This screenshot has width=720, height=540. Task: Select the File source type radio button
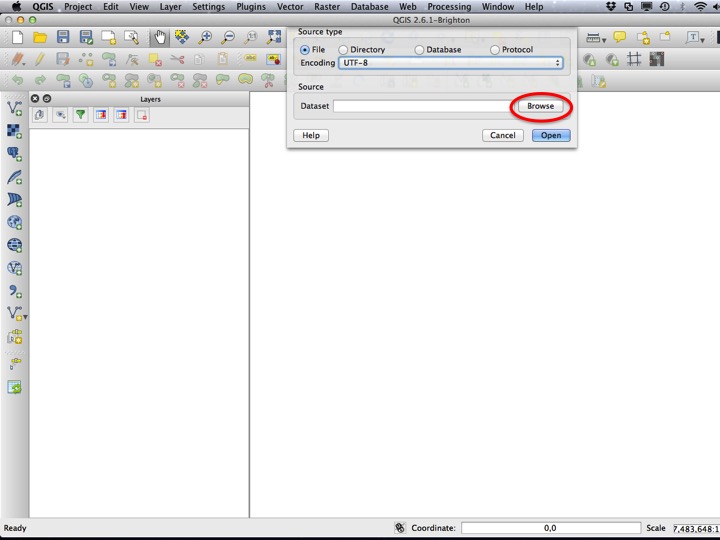coord(304,50)
